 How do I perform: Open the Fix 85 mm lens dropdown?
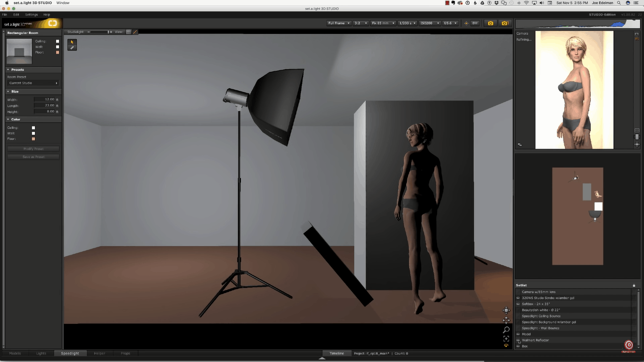[383, 23]
